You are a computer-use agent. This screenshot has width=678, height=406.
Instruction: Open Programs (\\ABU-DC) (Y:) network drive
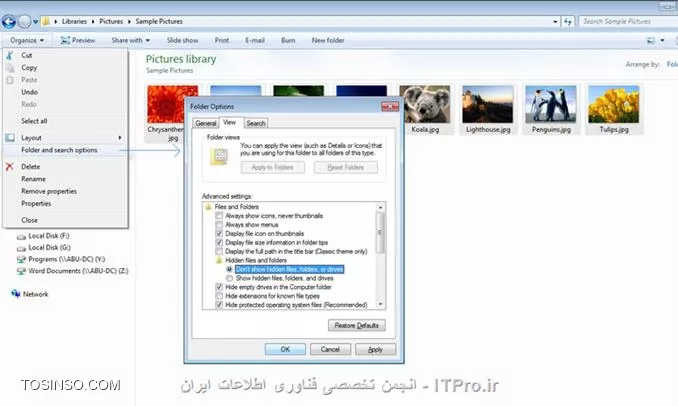[61, 259]
